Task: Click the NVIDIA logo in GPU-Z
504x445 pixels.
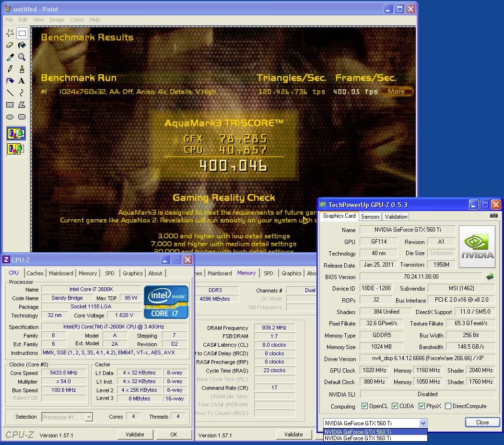Action: point(477,246)
